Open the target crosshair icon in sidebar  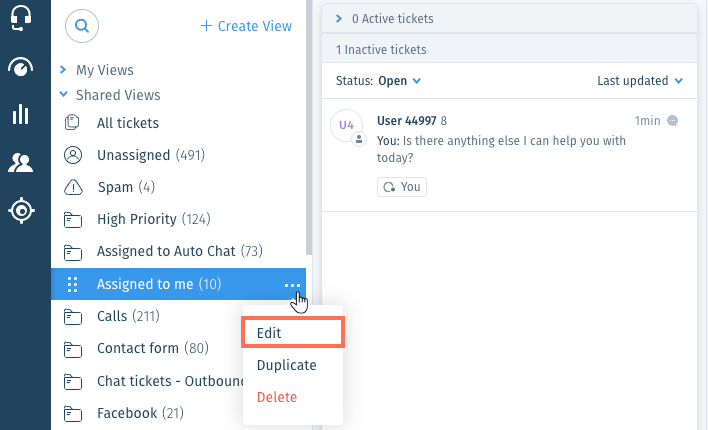[21, 210]
